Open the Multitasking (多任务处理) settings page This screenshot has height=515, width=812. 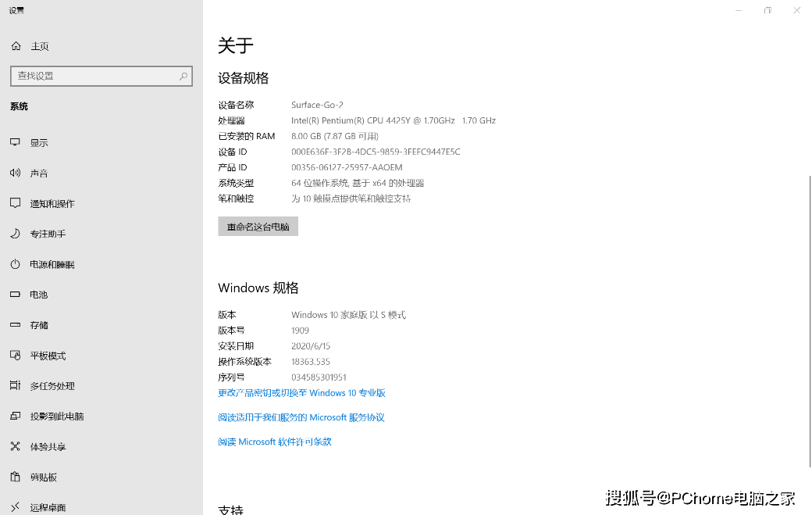pos(52,386)
